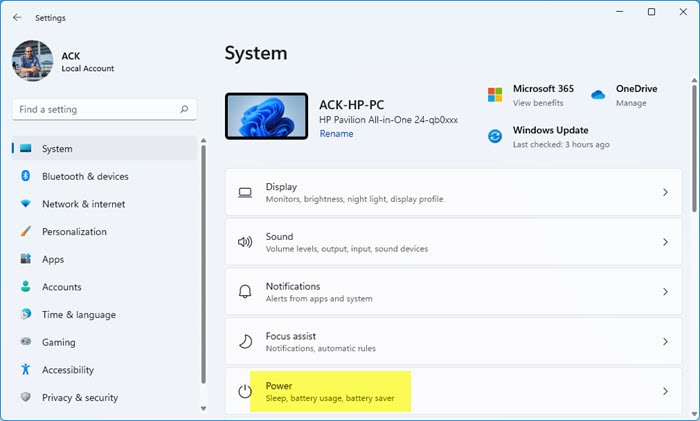This screenshot has height=421, width=700.
Task: Open Accounts settings category
Action: point(104,287)
